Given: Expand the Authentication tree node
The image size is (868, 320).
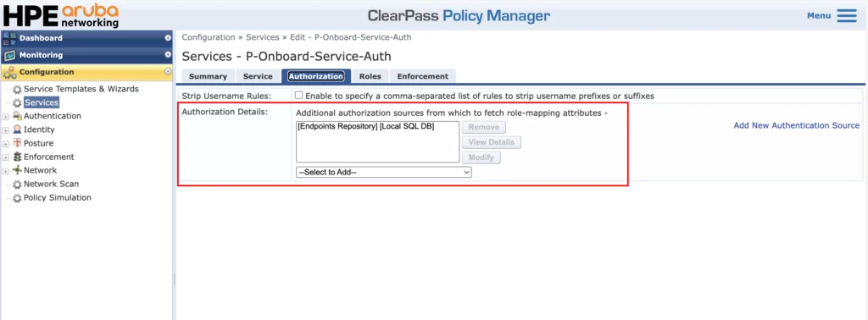Looking at the screenshot, I should [6, 117].
